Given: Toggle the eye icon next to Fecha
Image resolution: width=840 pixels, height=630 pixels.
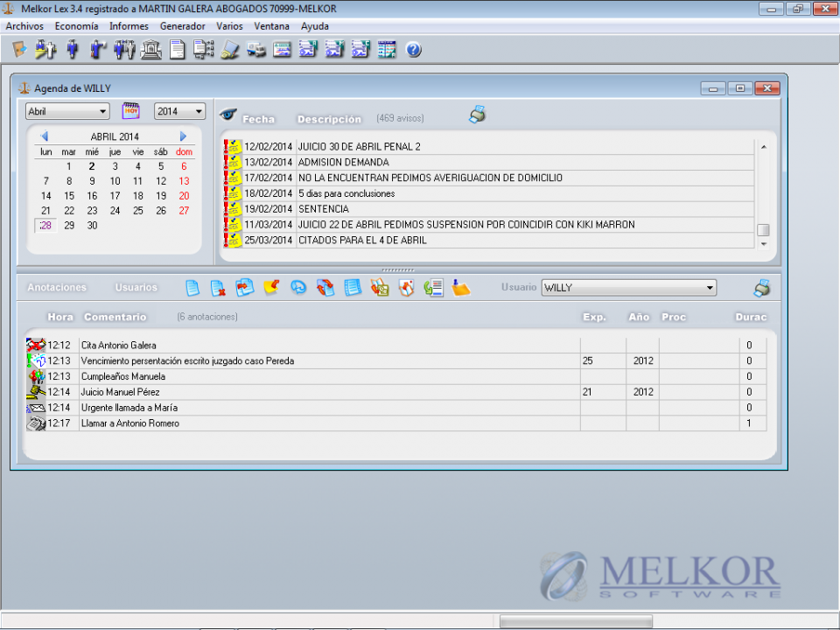Looking at the screenshot, I should pyautogui.click(x=227, y=115).
